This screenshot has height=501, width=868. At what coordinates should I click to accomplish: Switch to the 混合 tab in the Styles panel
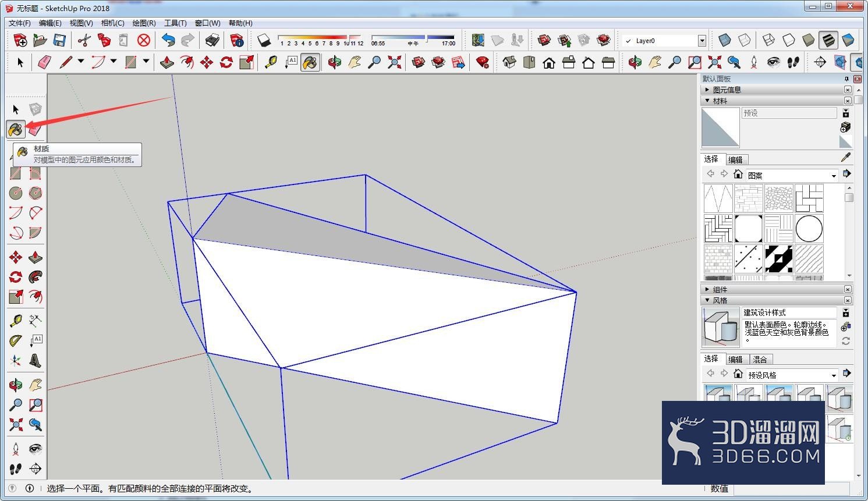pos(760,360)
